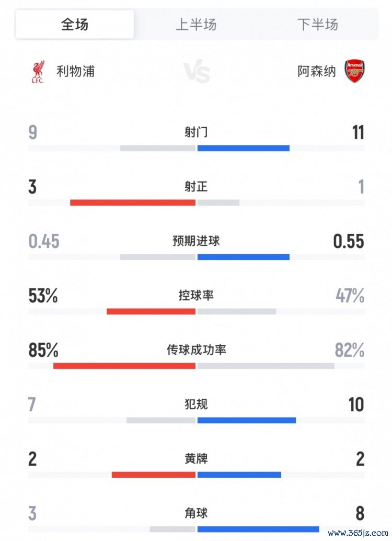Click the red Liverpool 控球率 bar
This screenshot has height=541, width=392.
coord(151,311)
